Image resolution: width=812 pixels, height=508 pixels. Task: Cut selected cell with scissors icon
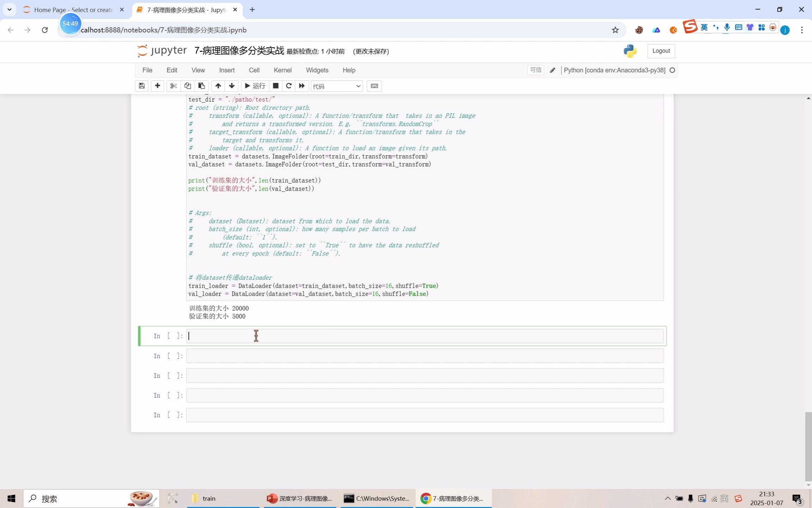tap(173, 86)
